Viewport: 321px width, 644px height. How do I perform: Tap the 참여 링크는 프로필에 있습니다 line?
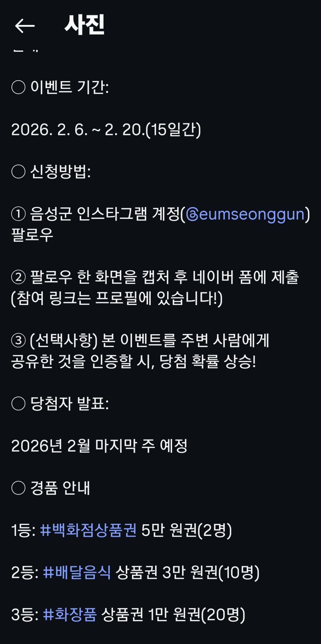point(117,298)
